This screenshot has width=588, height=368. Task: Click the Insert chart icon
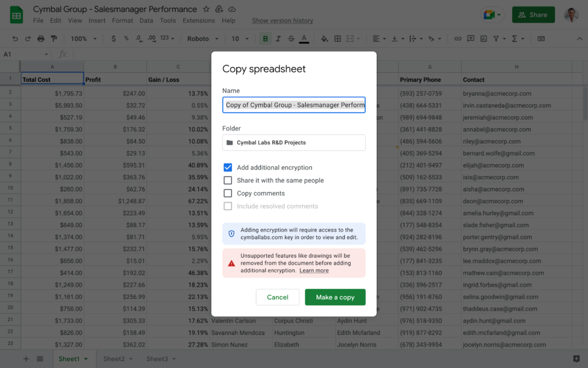pyautogui.click(x=484, y=39)
